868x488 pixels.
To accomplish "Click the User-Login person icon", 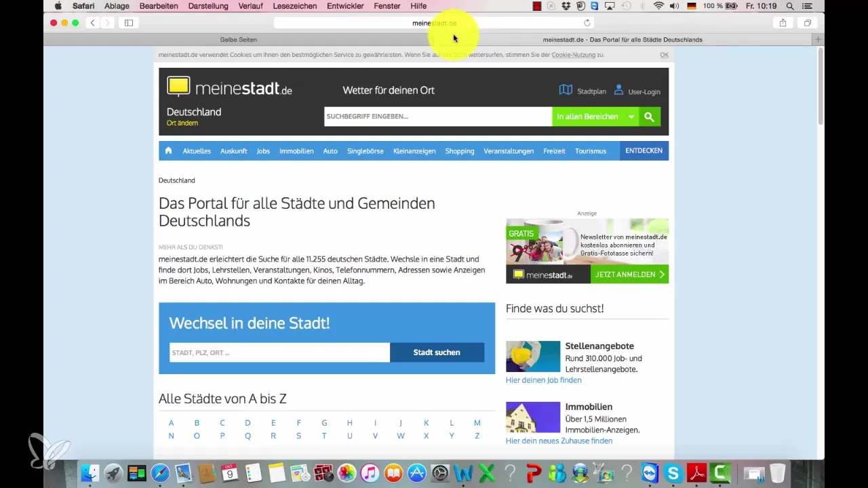I will [618, 90].
